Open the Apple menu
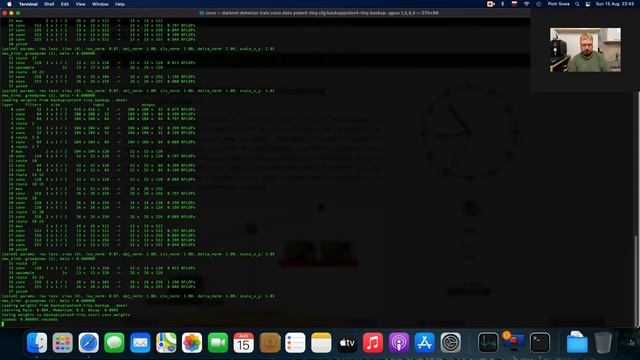 9,4
